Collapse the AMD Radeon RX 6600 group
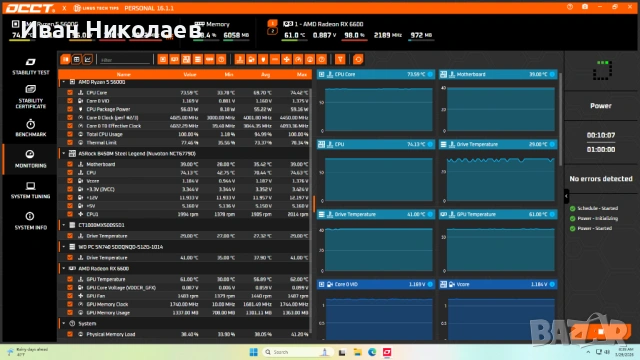This screenshot has width=640, height=360. coord(64,269)
